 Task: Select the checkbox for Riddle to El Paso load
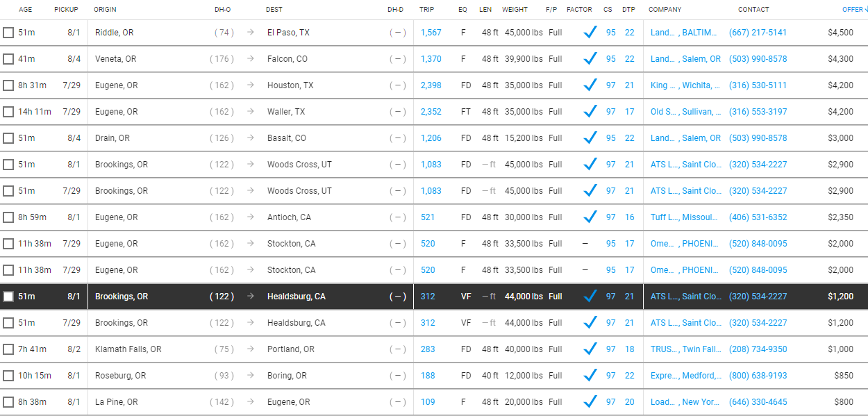[8, 33]
